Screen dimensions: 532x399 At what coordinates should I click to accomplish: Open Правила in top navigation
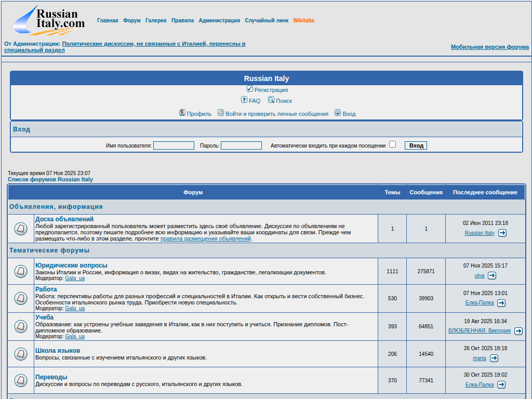[182, 21]
